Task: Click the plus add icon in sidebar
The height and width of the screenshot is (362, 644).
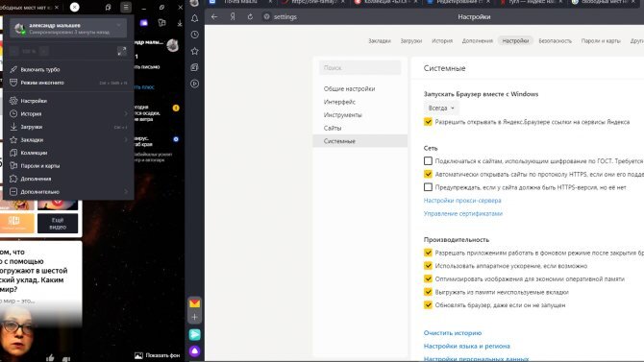Action: [x=195, y=317]
